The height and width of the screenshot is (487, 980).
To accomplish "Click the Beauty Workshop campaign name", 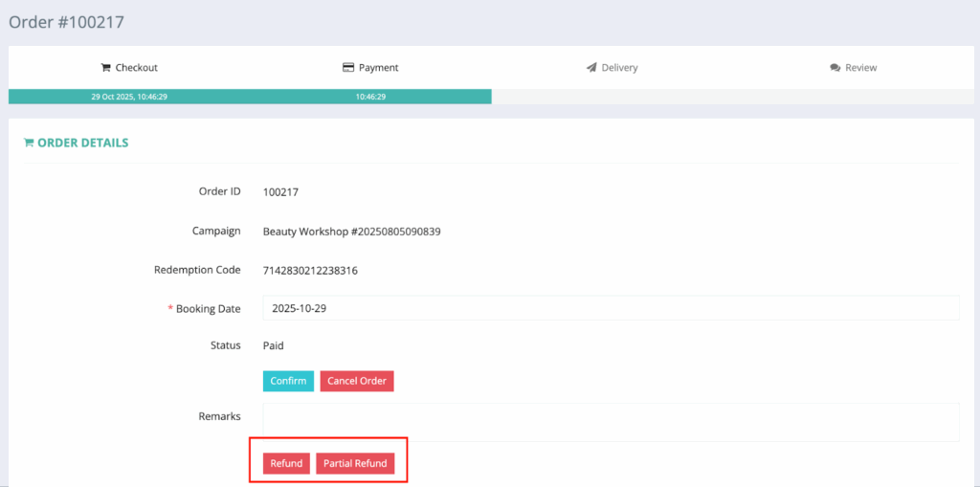I will point(351,232).
